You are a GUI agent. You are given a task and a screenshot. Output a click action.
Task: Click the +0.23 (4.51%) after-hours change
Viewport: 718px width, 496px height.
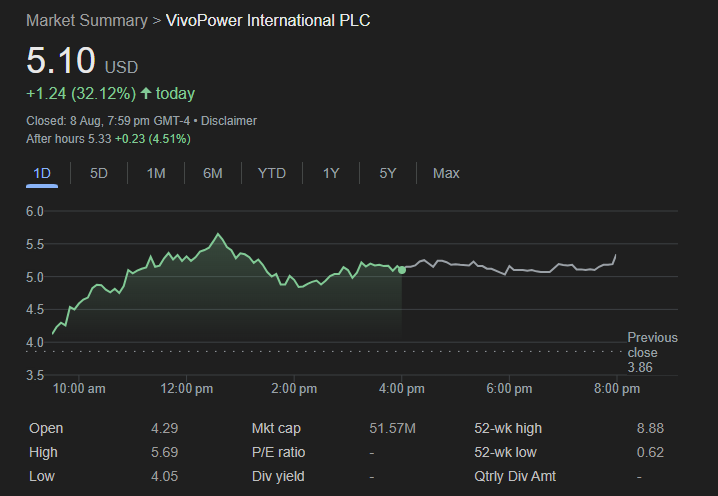pyautogui.click(x=152, y=139)
